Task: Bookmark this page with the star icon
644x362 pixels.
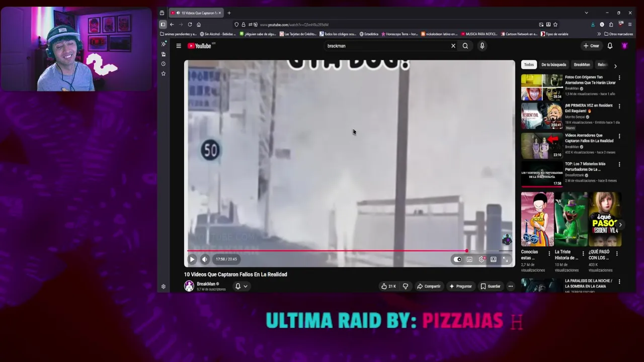Action: (x=555, y=25)
